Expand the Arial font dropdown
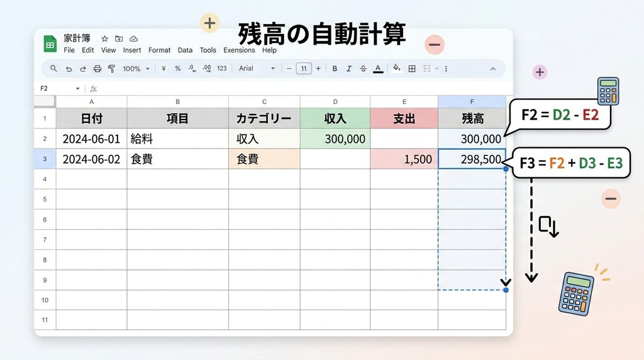Screen dimensions: 644x360 [257, 68]
